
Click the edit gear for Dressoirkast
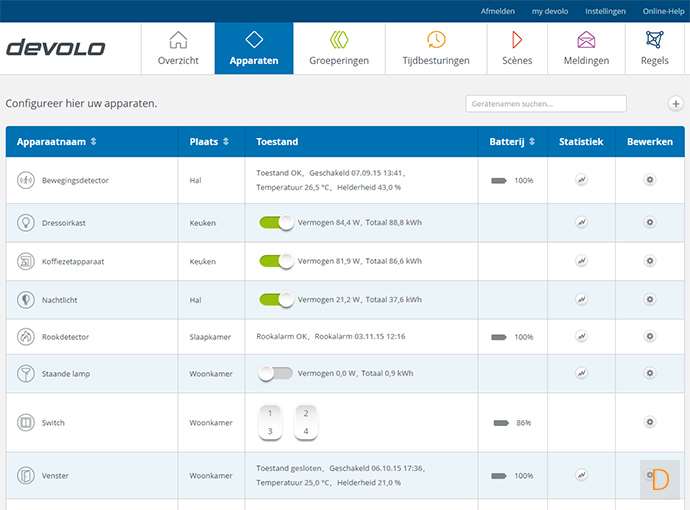[649, 222]
